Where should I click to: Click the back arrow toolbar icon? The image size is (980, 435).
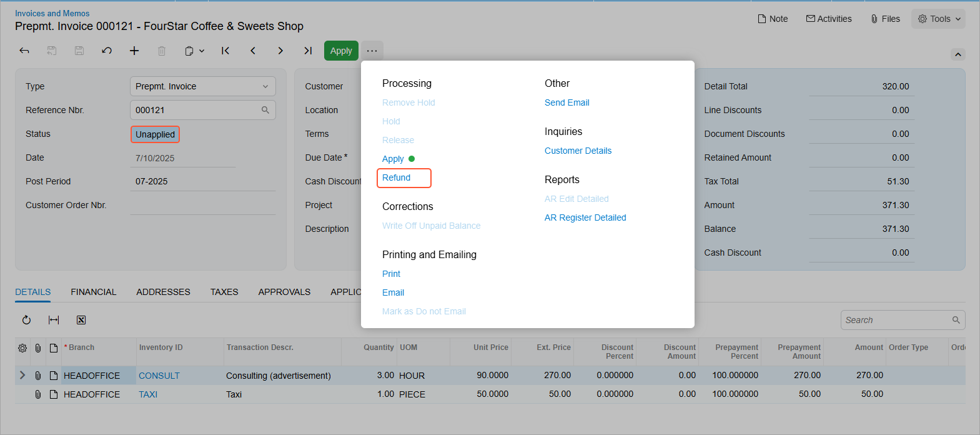(x=24, y=51)
